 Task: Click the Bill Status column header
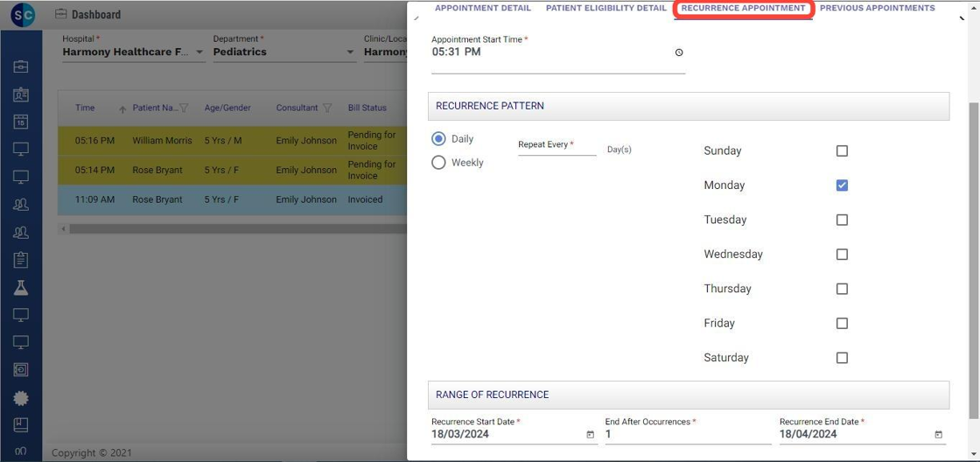pos(367,108)
